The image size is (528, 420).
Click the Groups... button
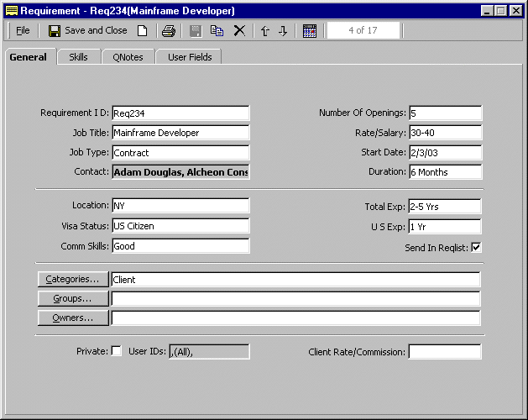73,299
